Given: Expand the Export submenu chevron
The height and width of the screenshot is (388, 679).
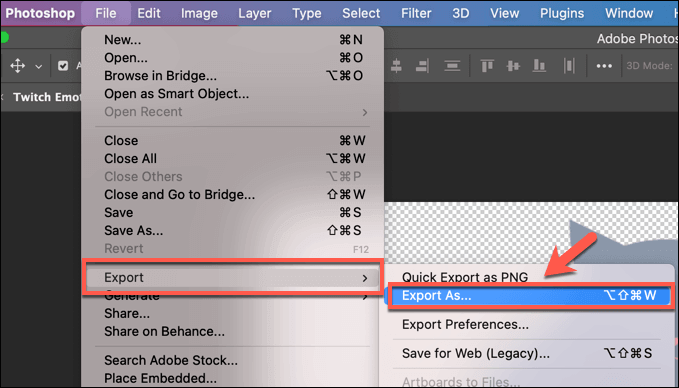Looking at the screenshot, I should 365,278.
